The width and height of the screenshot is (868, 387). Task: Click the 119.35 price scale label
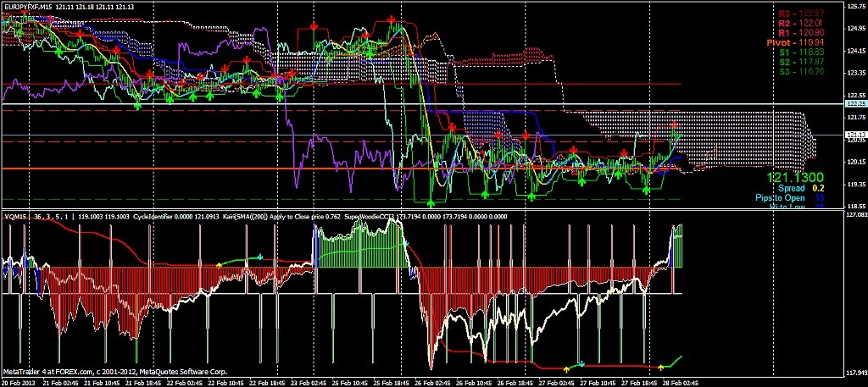tap(856, 184)
